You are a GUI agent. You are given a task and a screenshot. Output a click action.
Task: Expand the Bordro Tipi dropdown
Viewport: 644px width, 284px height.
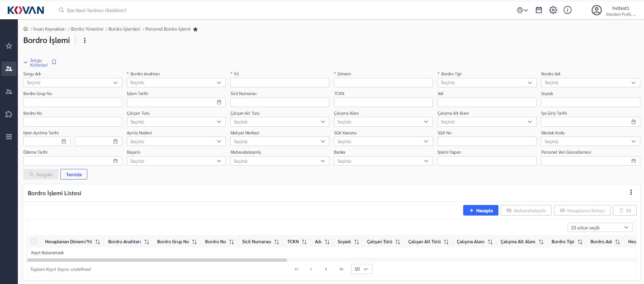486,83
